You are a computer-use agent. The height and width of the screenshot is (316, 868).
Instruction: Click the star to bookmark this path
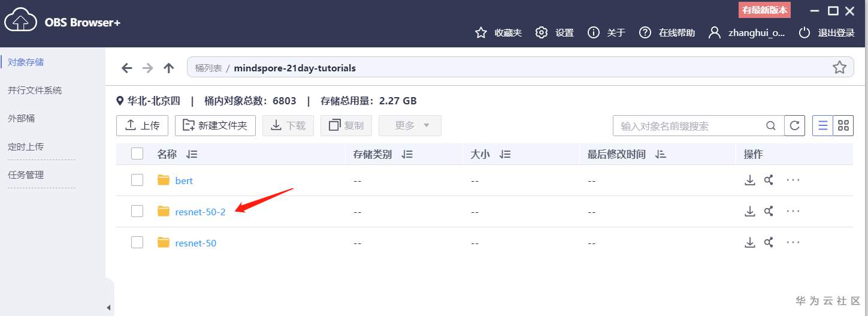839,67
